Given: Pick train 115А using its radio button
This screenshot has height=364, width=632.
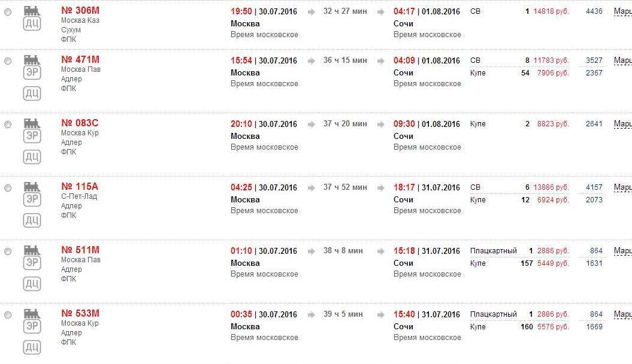Looking at the screenshot, I should click(x=8, y=188).
